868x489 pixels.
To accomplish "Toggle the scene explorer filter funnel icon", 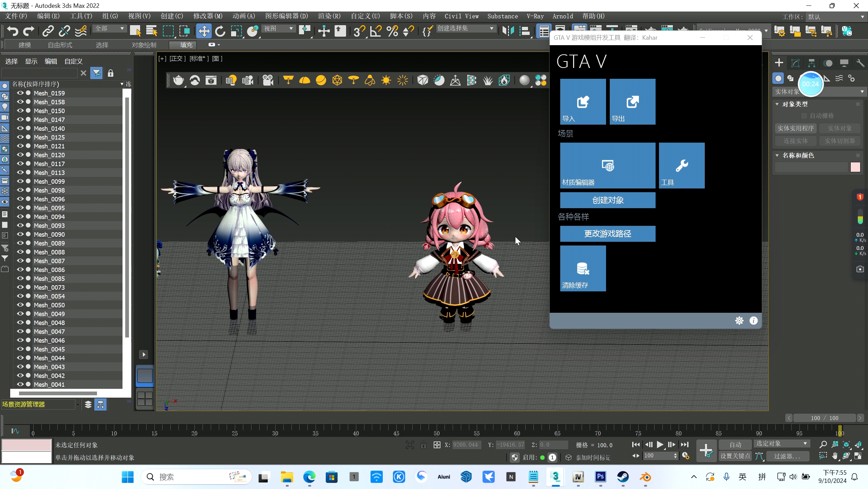I will [96, 73].
